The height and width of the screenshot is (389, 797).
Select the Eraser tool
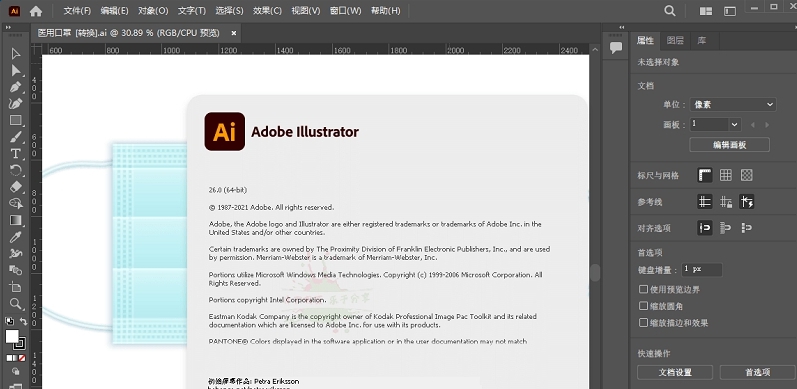[x=16, y=187]
